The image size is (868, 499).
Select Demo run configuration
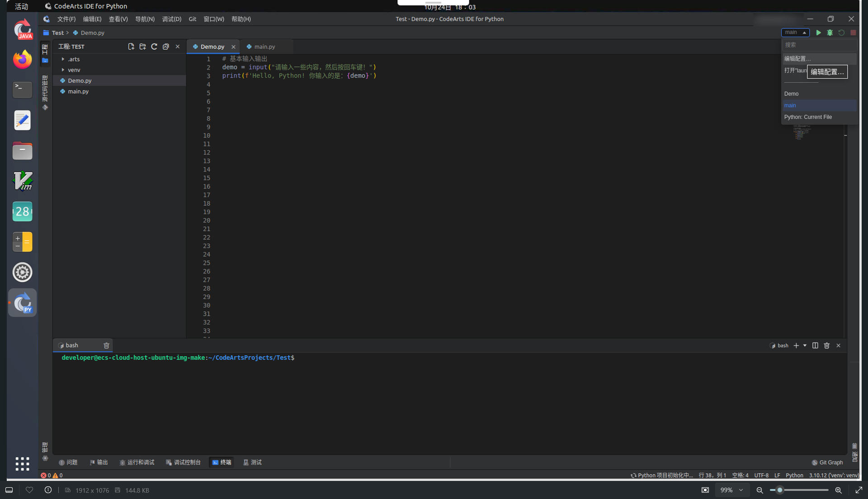[x=792, y=94]
